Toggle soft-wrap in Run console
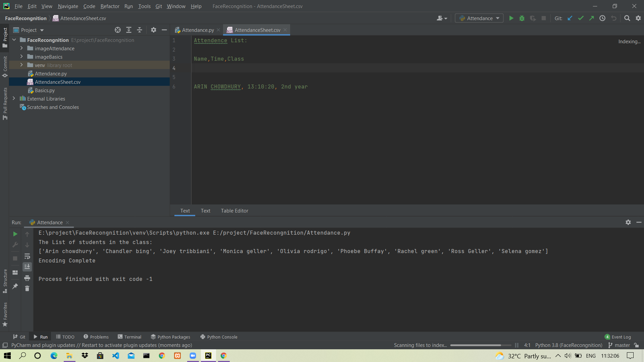This screenshot has width=644, height=362. tap(27, 256)
